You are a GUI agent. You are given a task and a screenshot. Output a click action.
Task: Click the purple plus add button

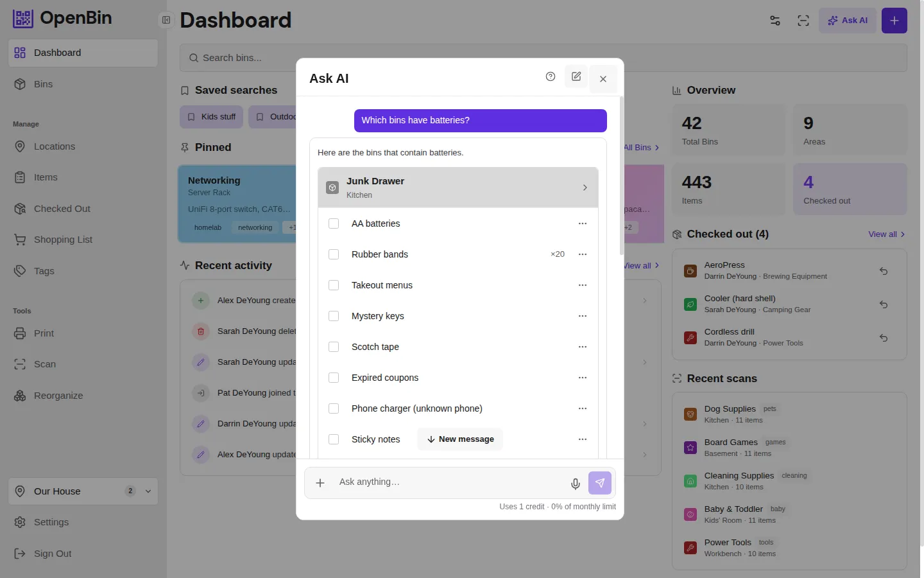[894, 21]
